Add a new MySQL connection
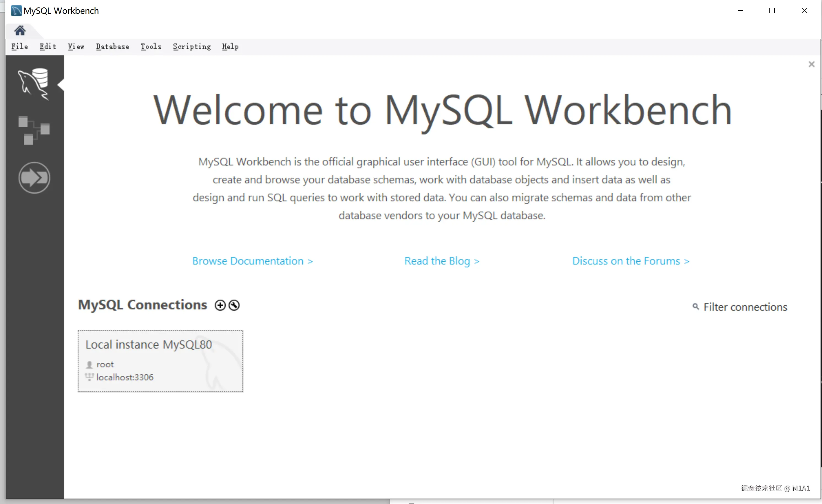The width and height of the screenshot is (822, 504). [220, 305]
